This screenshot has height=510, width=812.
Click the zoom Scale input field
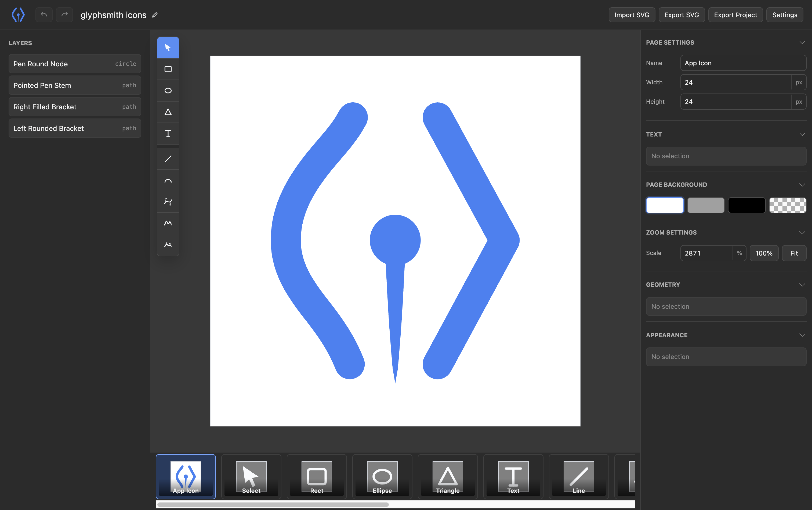706,253
